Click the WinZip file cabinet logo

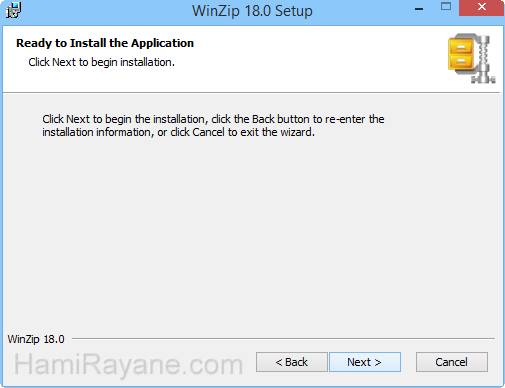tap(472, 58)
